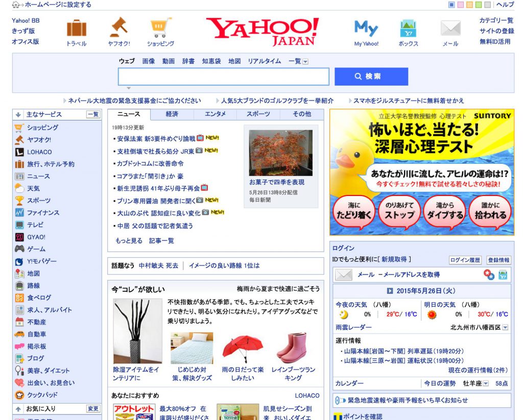Click the star badge icon in mail row
This screenshot has width=523, height=420.
489,275
